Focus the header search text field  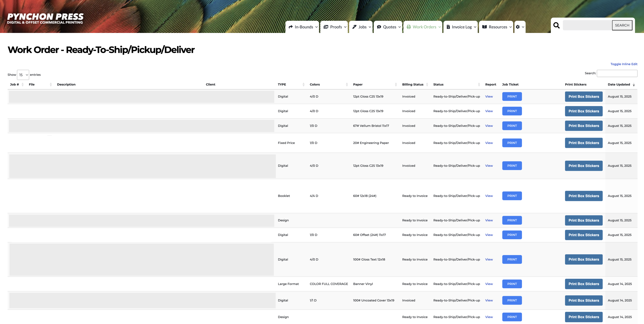pyautogui.click(x=587, y=25)
